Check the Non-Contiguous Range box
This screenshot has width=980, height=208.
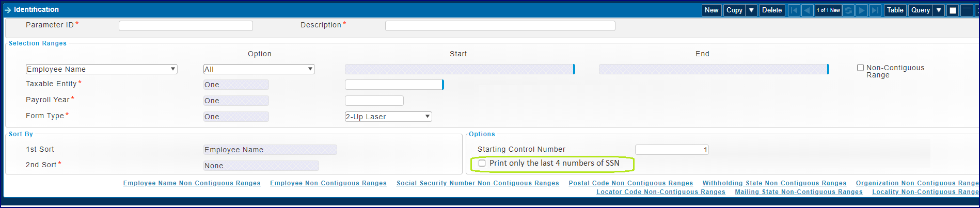(860, 68)
